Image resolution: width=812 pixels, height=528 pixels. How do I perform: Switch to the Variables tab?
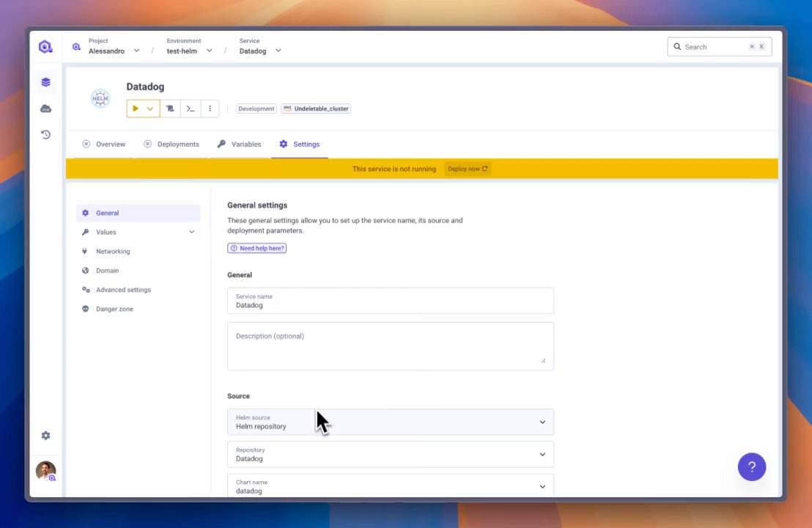(239, 144)
